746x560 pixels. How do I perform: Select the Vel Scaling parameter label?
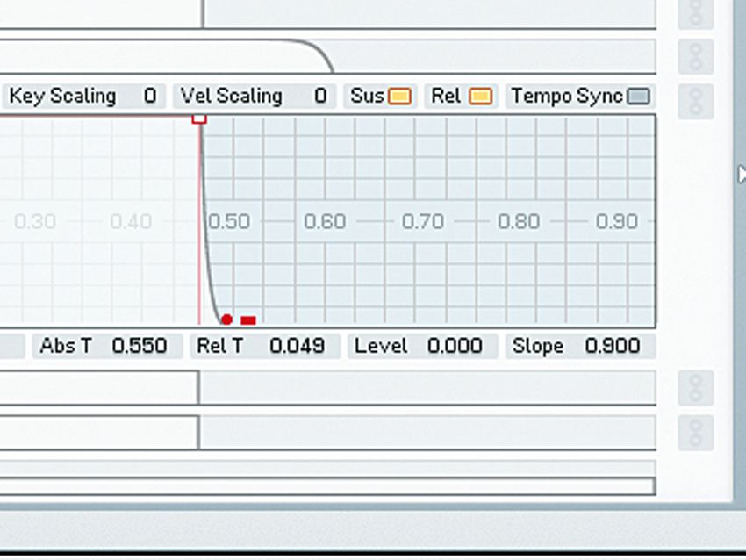(x=230, y=96)
